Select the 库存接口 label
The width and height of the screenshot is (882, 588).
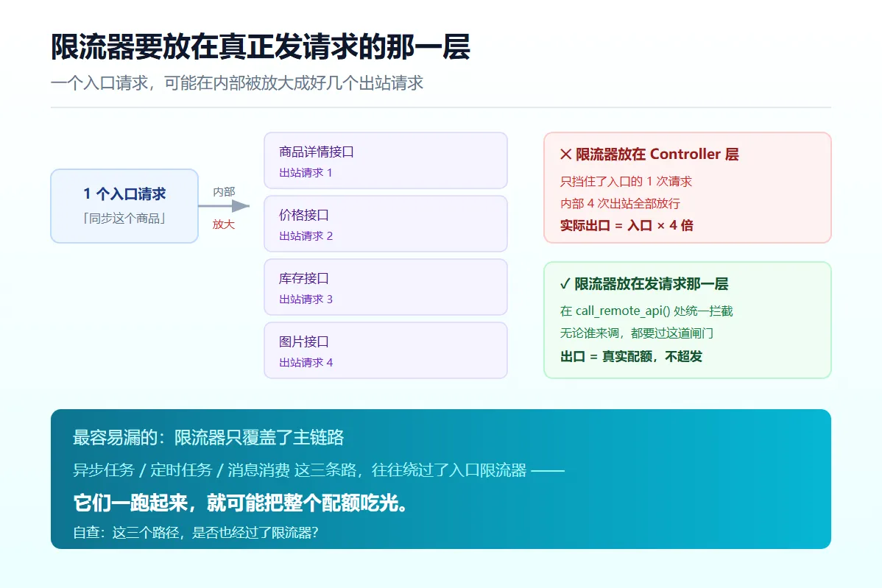(x=304, y=278)
